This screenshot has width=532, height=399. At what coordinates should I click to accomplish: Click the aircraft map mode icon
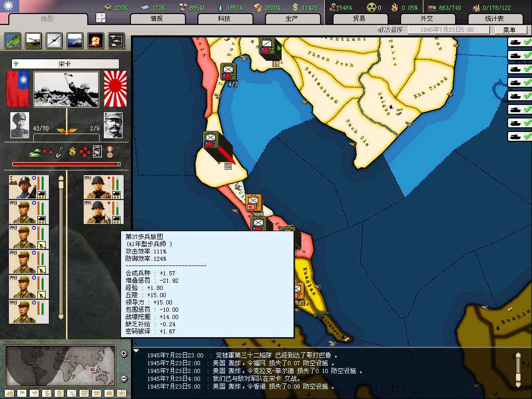tap(54, 41)
